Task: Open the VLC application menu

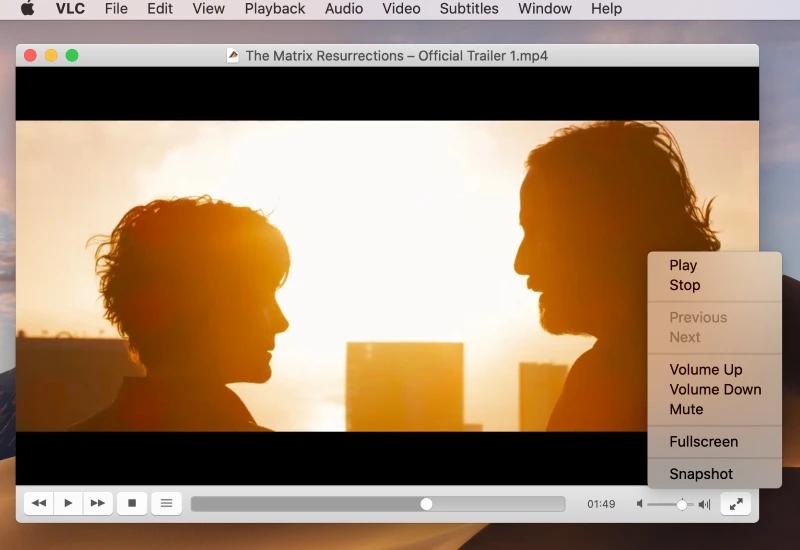Action: 70,9
